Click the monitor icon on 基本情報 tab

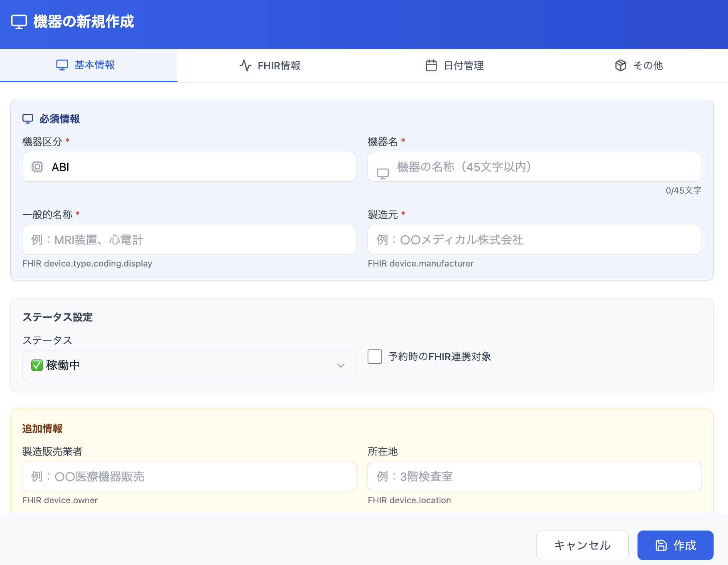(x=62, y=65)
